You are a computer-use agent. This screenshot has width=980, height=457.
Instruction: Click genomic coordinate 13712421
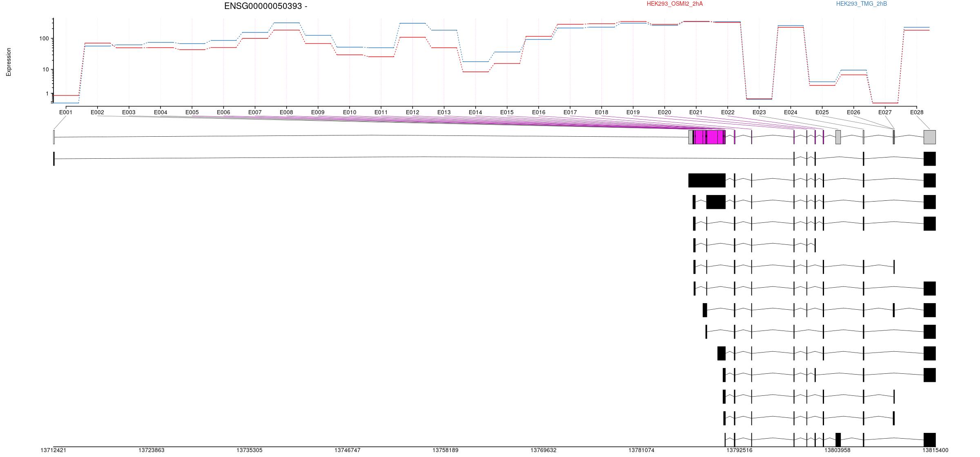pos(53,450)
